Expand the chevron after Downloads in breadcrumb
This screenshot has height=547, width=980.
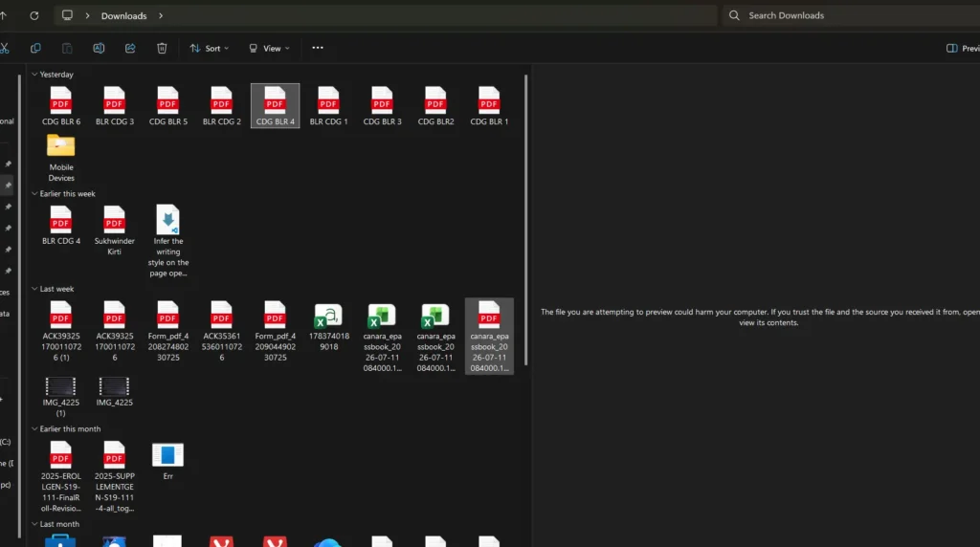[161, 15]
